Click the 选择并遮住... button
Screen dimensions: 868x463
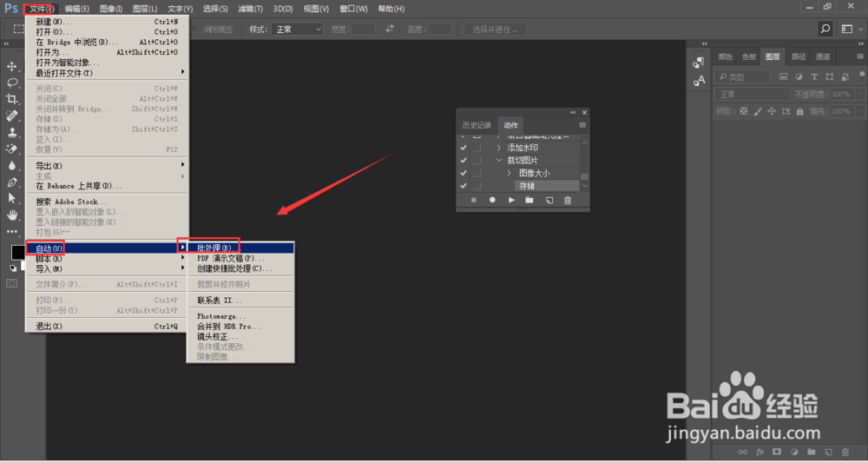tap(495, 30)
